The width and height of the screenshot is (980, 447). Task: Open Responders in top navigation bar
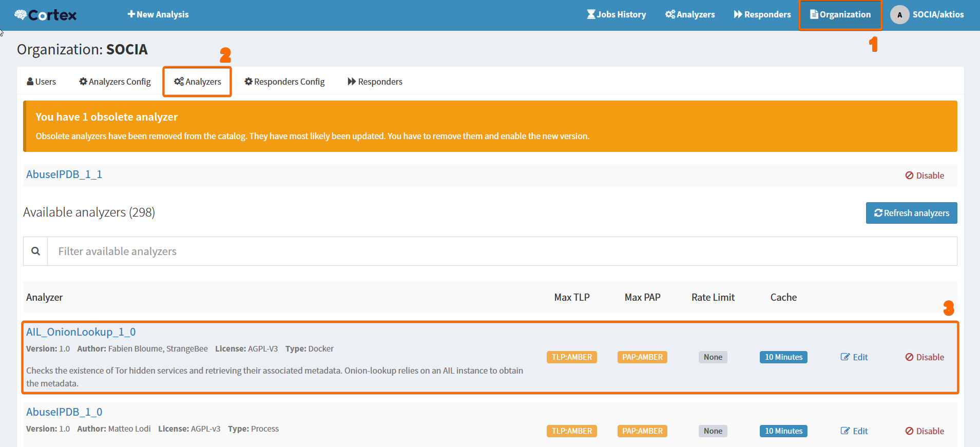pyautogui.click(x=762, y=14)
